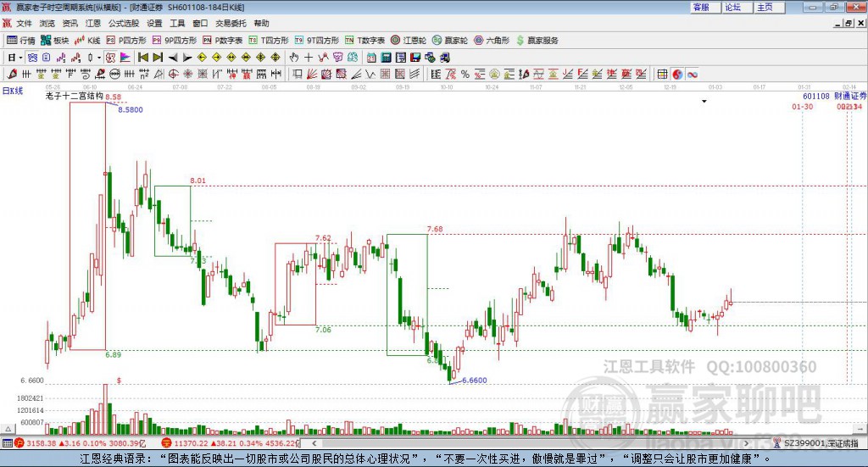The width and height of the screenshot is (868, 467).
Task: Open the P四方形 tool
Action: tap(126, 41)
